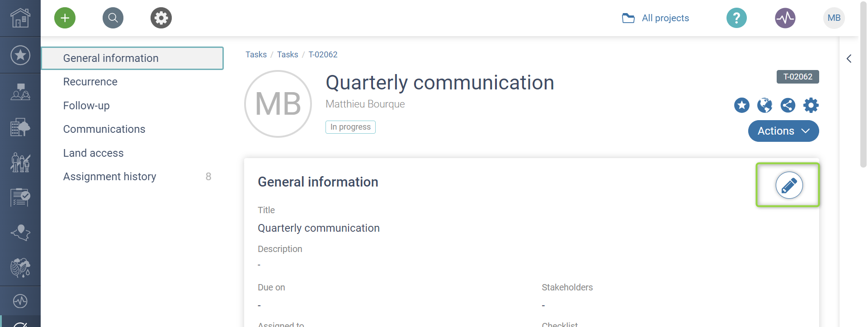Click the share icon for this task
Viewport: 868px width, 327px height.
pos(788,105)
